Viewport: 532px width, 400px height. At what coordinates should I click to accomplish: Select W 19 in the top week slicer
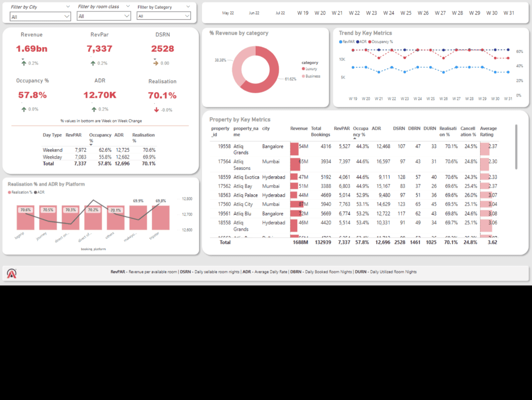303,13
